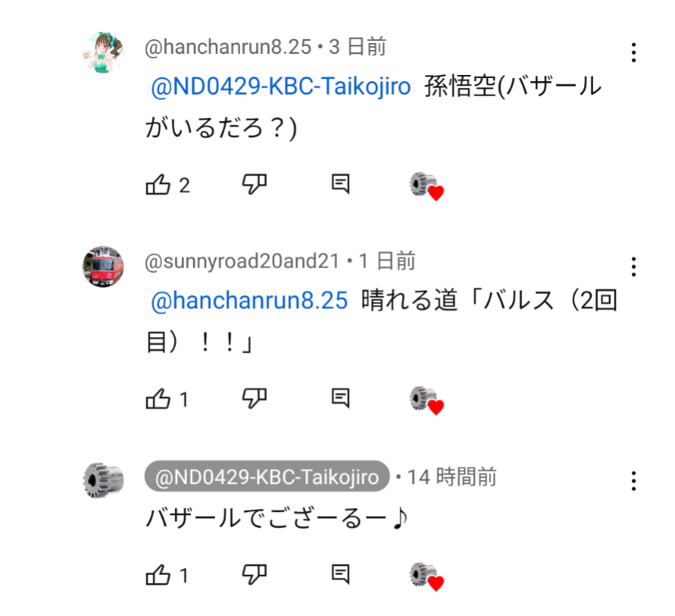Open sunnyroad20and21's red train avatar
Viewport: 675px width, 616px height.
click(103, 267)
